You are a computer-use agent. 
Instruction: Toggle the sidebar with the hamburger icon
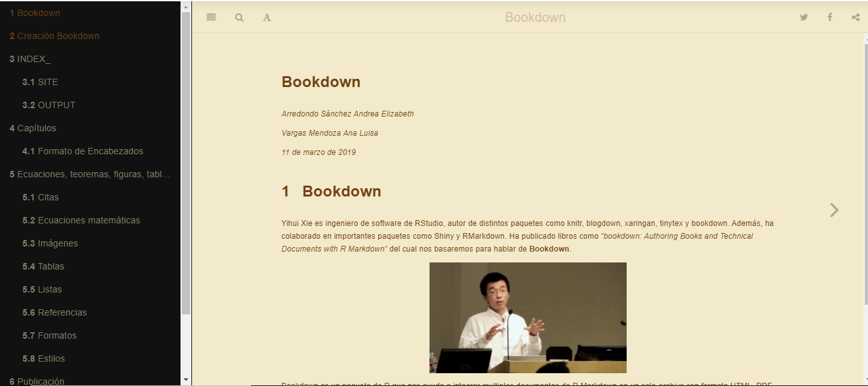pyautogui.click(x=211, y=17)
